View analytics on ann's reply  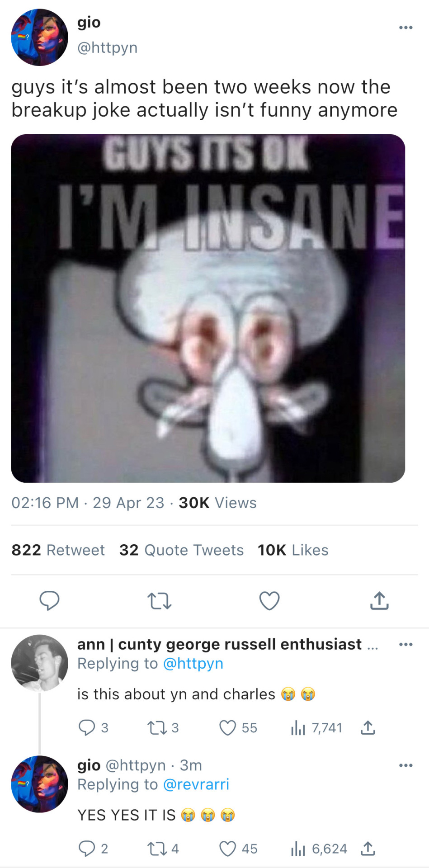click(x=298, y=727)
